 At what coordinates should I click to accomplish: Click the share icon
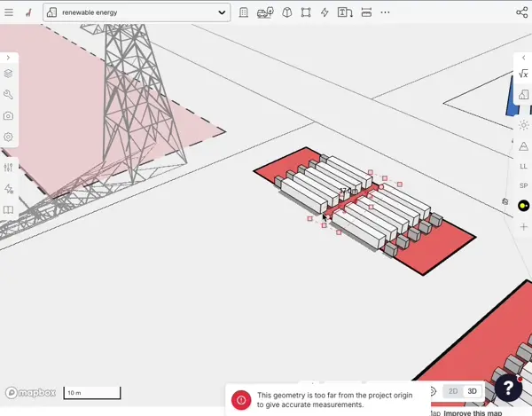(x=522, y=12)
